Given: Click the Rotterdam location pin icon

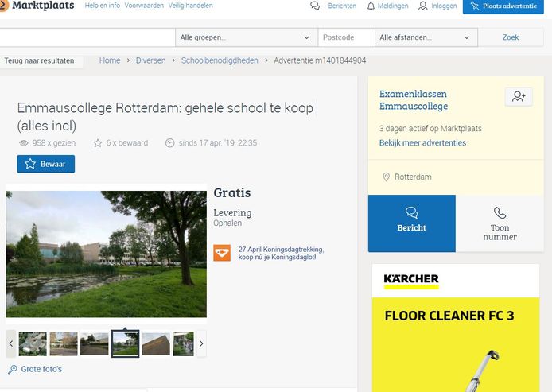Looking at the screenshot, I should [x=386, y=177].
